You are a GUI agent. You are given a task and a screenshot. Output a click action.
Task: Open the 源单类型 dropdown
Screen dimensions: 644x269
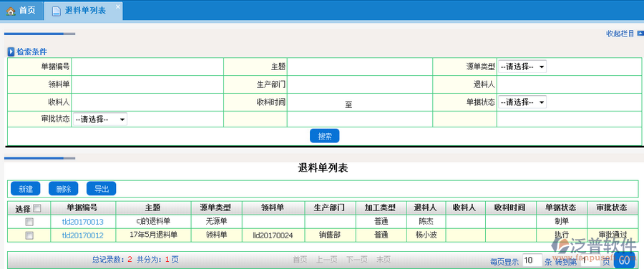(522, 67)
